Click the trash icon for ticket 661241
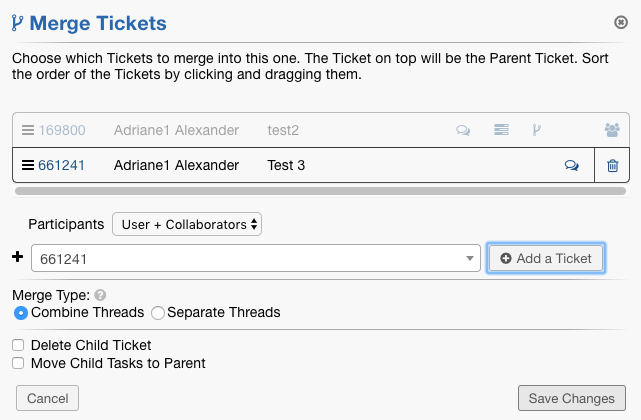The image size is (641, 420). 613,166
